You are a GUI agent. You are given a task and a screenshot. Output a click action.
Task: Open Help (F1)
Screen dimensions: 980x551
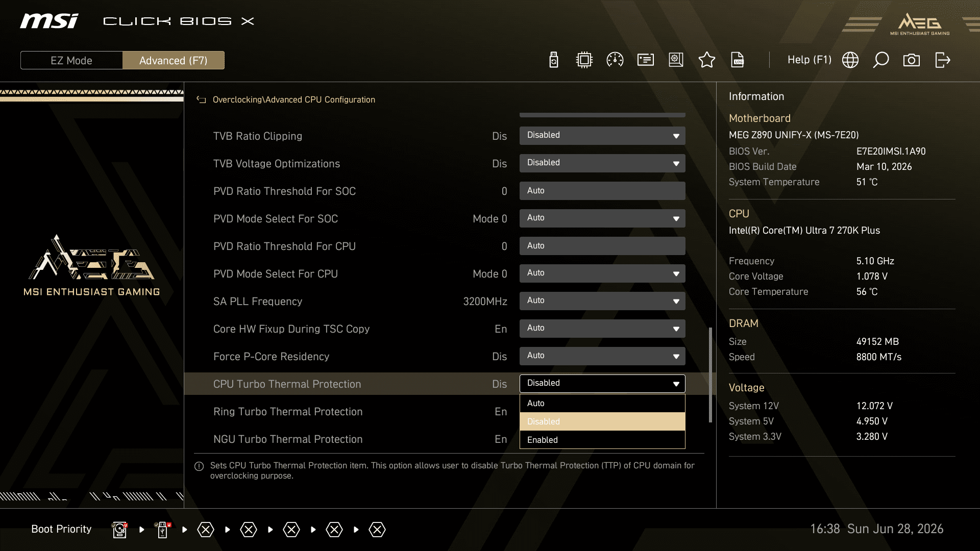pyautogui.click(x=810, y=60)
